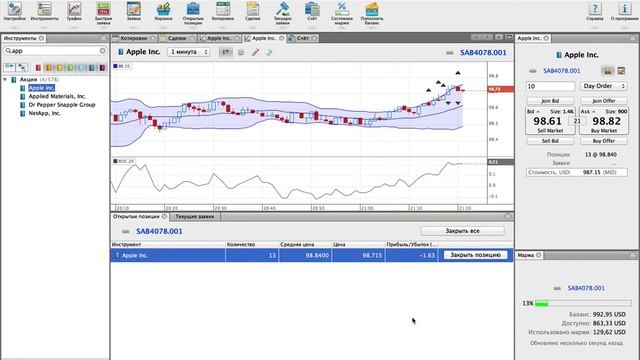Screen dimensions: 640x360
Task: Open Открытые позиции briefcase toolbar icon
Action: pos(193,13)
